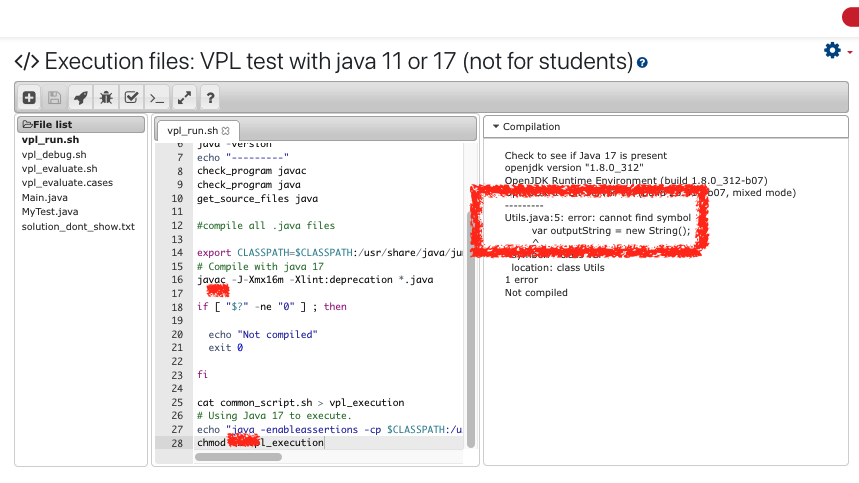The image size is (859, 483).
Task: Click 'Not compiled' in compilation output
Action: (x=536, y=292)
